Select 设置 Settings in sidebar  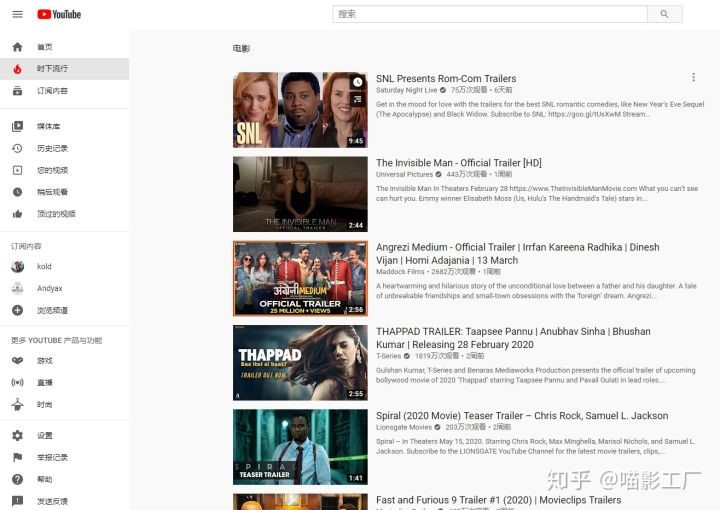(x=64, y=435)
